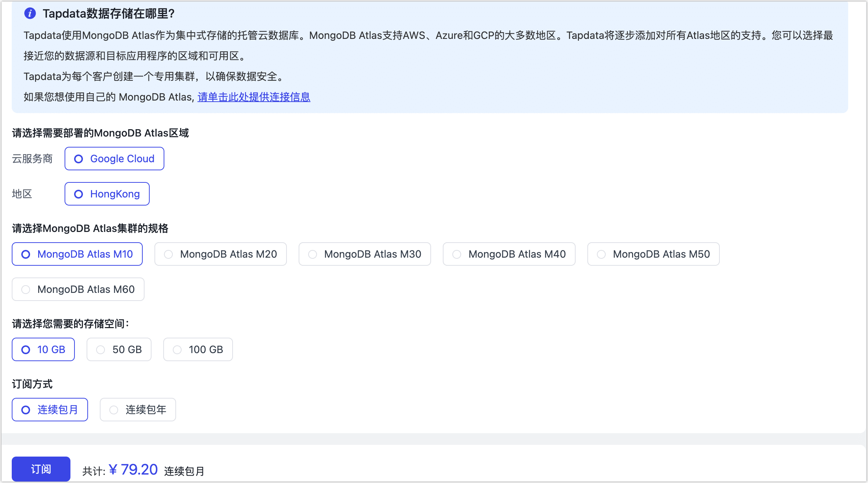Select MongoDB Atlas M20 cluster spec
Image resolution: width=868 pixels, height=483 pixels.
[x=220, y=254]
